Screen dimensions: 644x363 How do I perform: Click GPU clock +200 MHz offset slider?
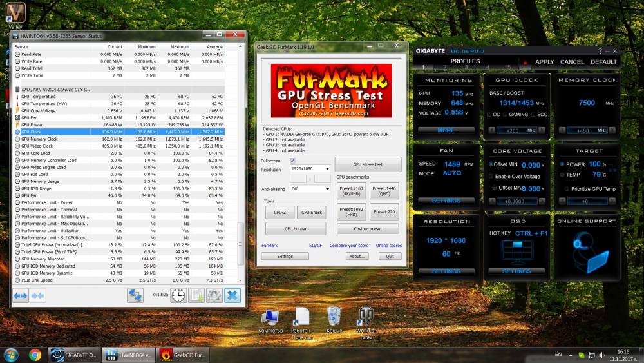click(x=517, y=130)
